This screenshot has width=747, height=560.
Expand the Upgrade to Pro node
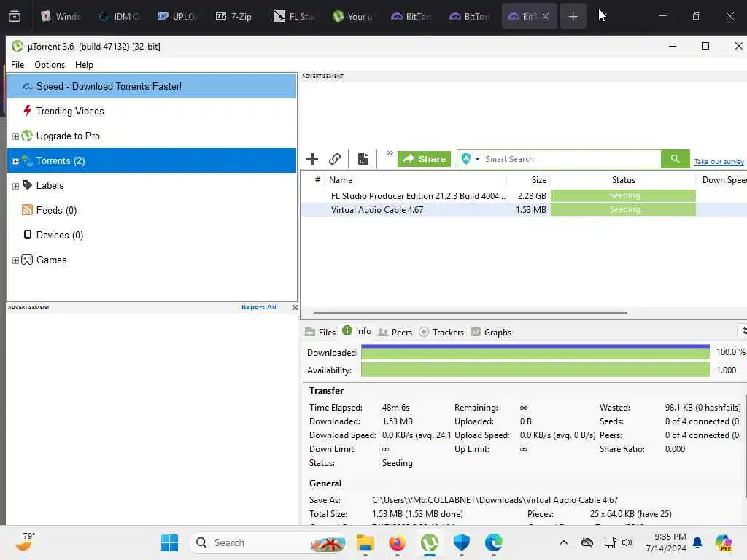(15, 136)
